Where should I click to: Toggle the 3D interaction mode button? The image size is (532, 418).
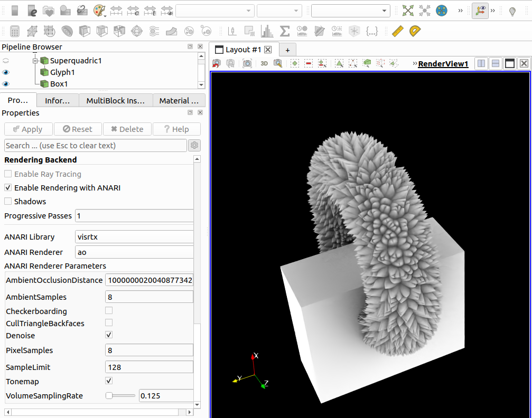point(264,63)
